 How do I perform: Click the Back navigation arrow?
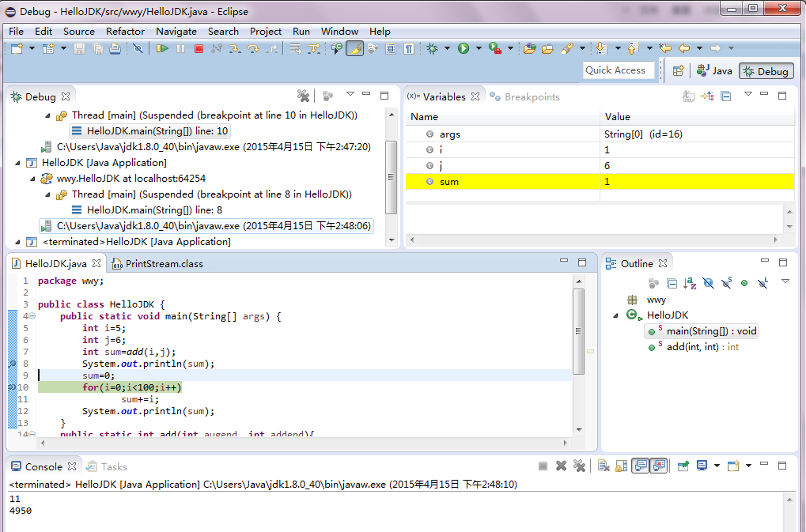pyautogui.click(x=684, y=48)
